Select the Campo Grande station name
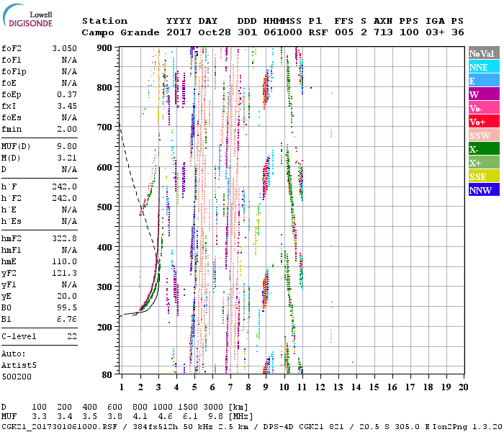This screenshot has width=504, height=432. (115, 32)
